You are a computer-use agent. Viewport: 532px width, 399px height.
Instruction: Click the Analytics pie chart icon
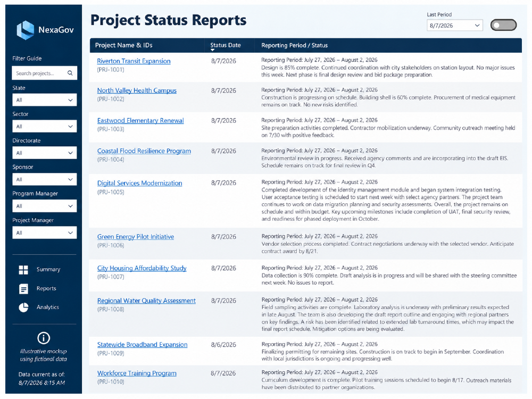click(x=23, y=307)
